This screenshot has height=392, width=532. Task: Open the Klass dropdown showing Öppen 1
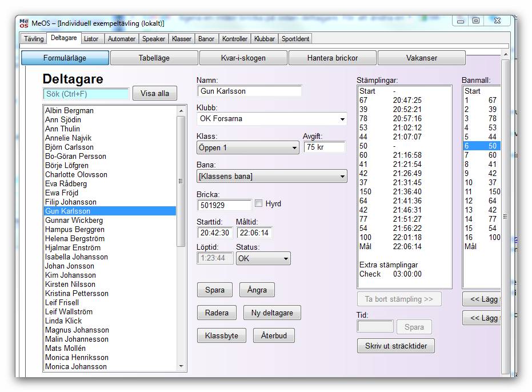pyautogui.click(x=247, y=147)
